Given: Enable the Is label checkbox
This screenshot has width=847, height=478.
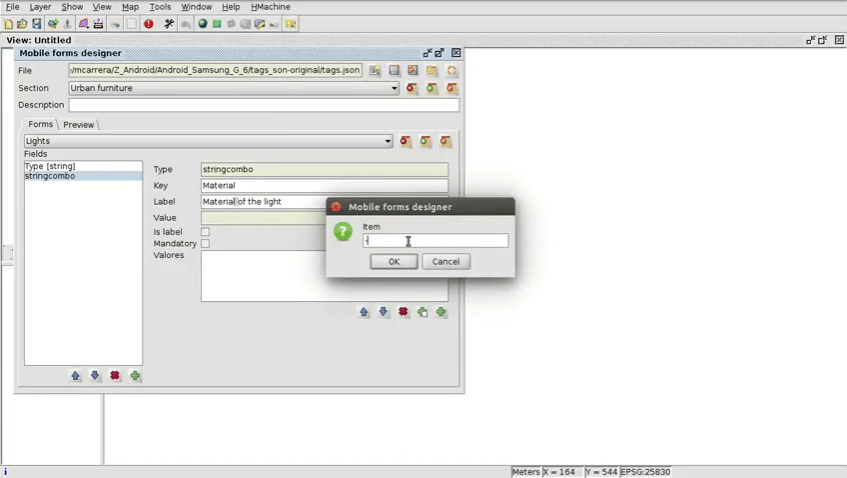Looking at the screenshot, I should coord(205,232).
